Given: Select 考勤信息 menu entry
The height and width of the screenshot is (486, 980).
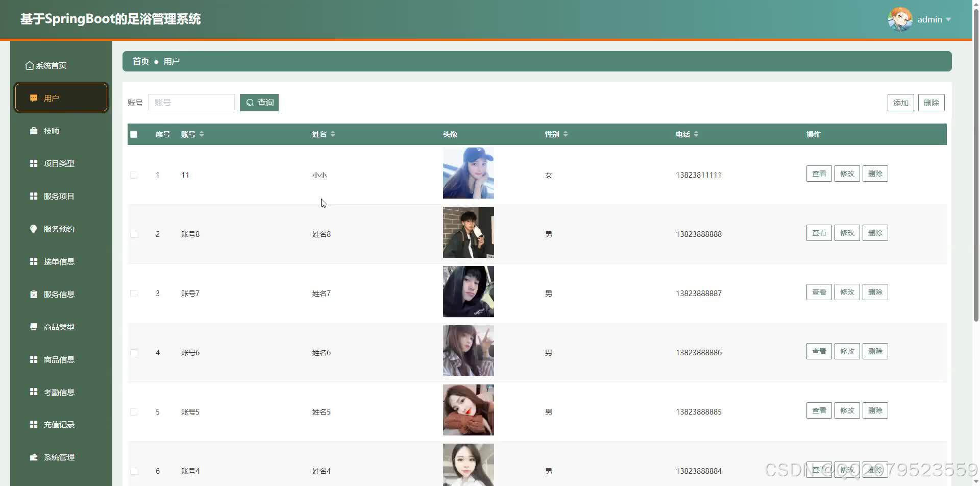Looking at the screenshot, I should click(x=61, y=392).
